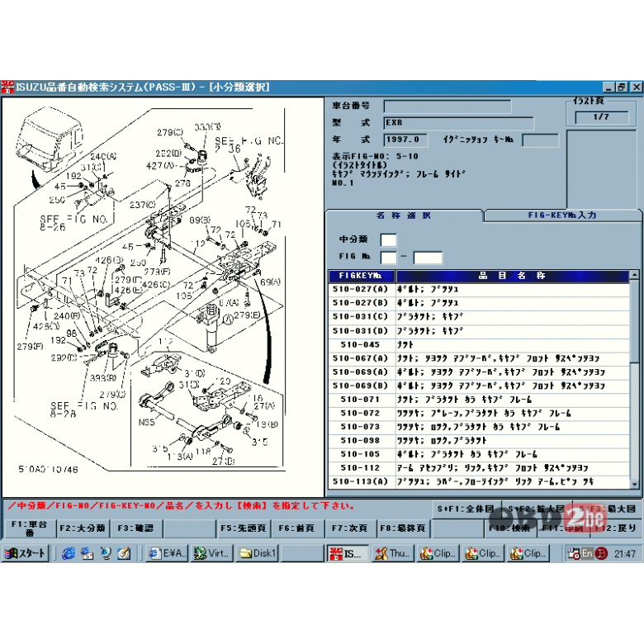Go to previous page with F6:前頁
644x644 pixels.
point(296,528)
